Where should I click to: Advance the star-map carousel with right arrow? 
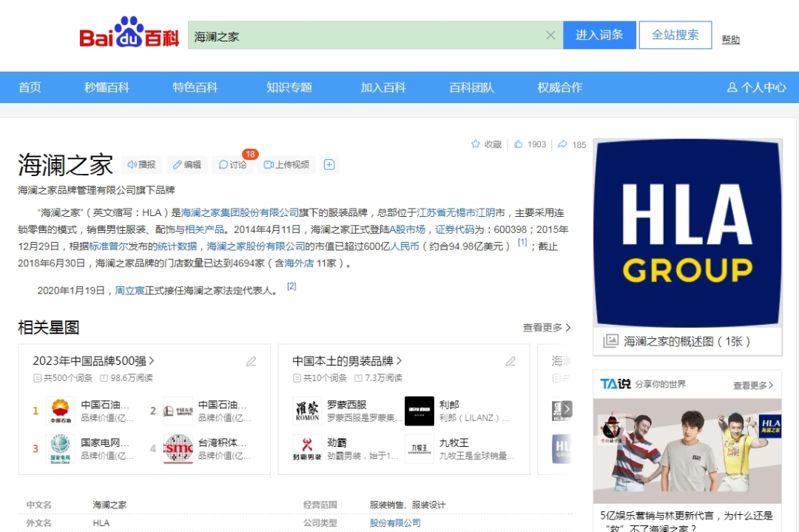click(566, 409)
